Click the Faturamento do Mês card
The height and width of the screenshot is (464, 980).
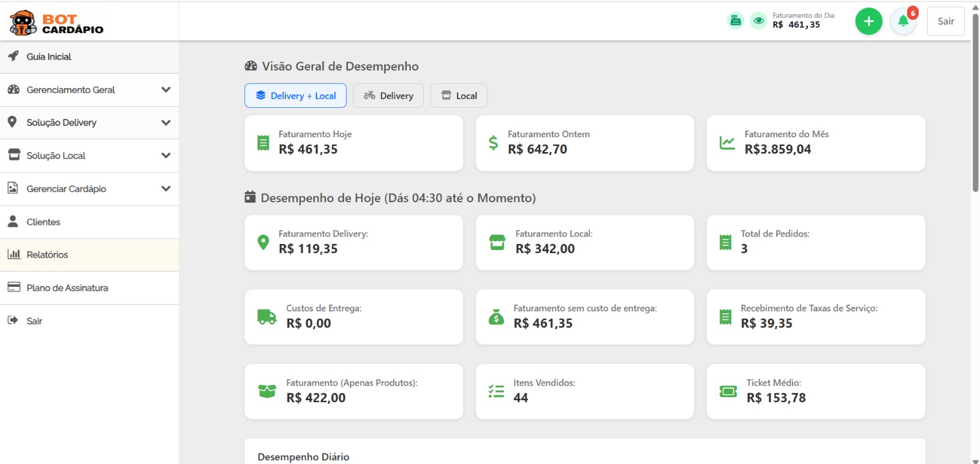point(815,143)
